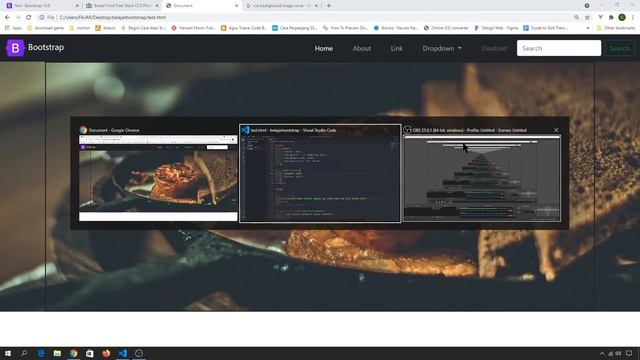Open a new browser tab

(329, 6)
